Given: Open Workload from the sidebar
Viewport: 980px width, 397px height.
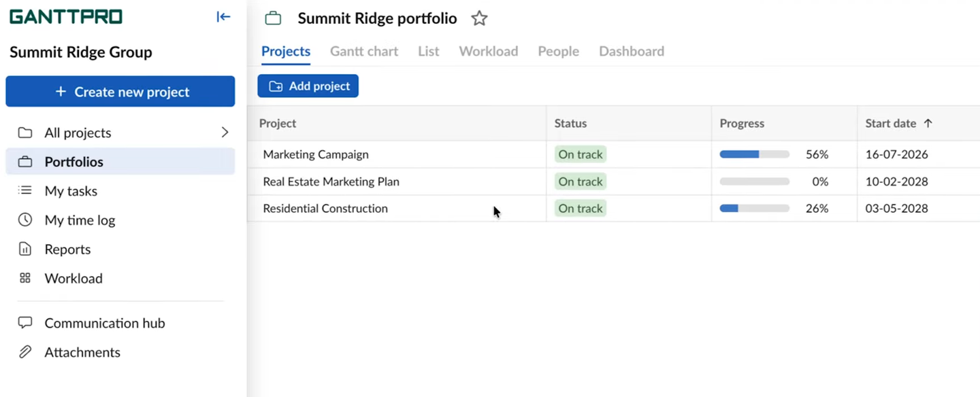Looking at the screenshot, I should (120, 278).
